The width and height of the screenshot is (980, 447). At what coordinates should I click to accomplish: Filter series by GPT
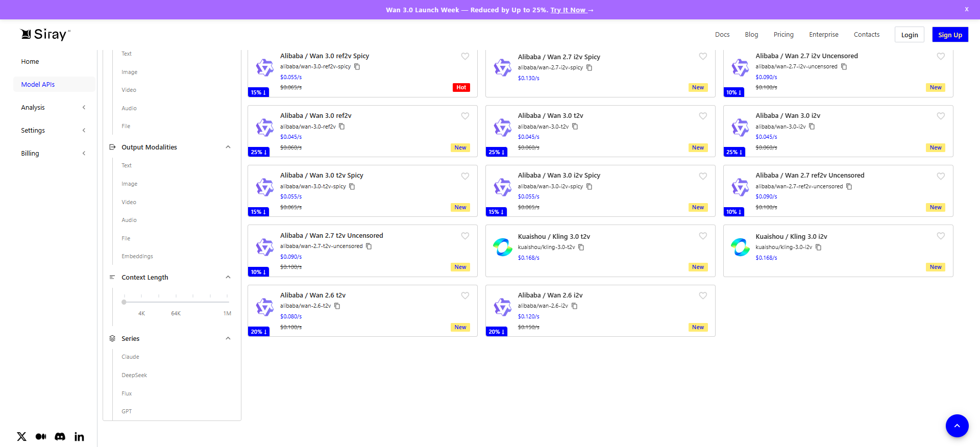coord(127,411)
